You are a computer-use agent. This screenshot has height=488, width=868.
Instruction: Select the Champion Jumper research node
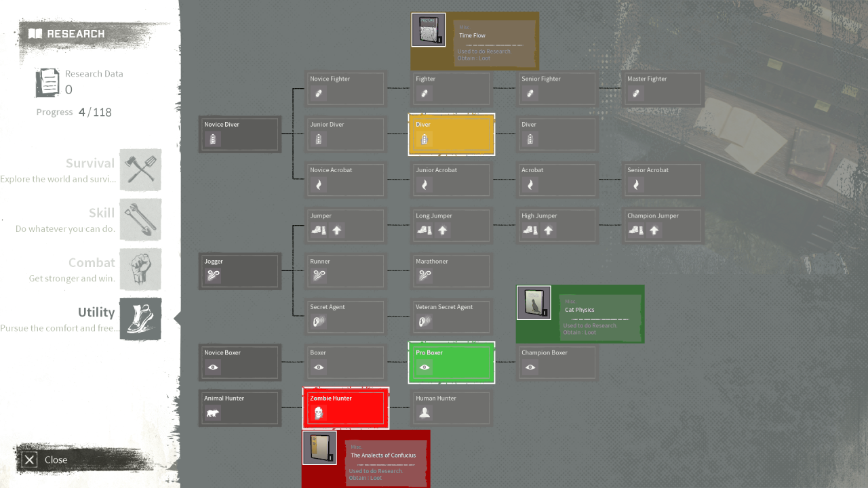[663, 226]
